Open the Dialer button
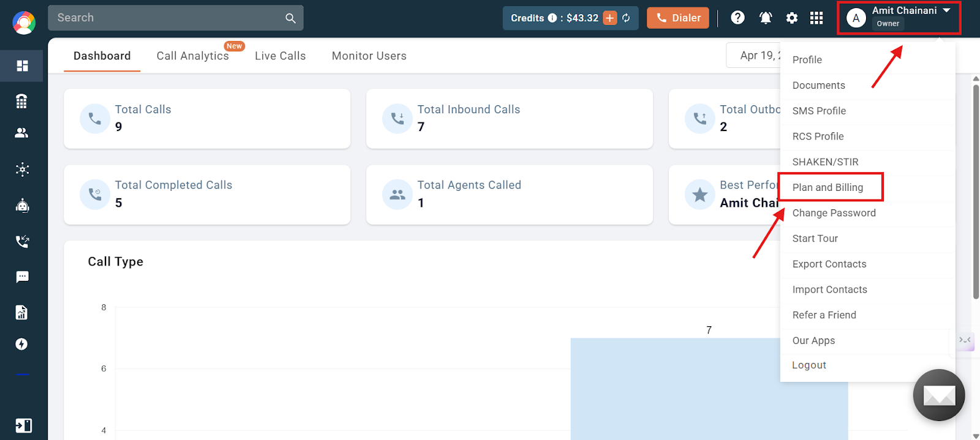980x440 pixels. (678, 18)
